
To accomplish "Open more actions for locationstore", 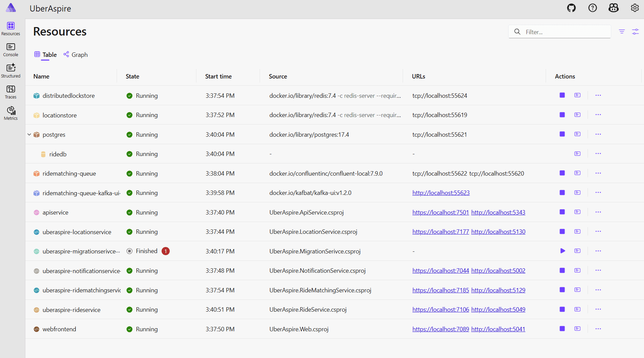I will 598,115.
